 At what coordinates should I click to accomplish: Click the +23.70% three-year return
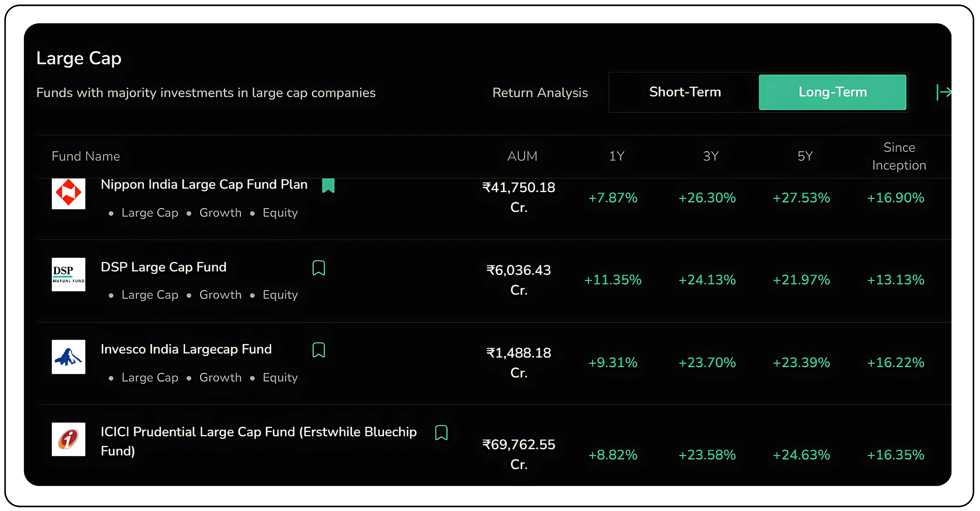[x=707, y=362]
